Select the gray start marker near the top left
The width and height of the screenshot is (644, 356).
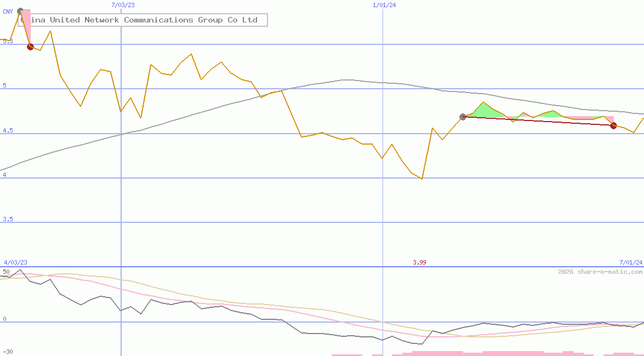[x=20, y=10]
